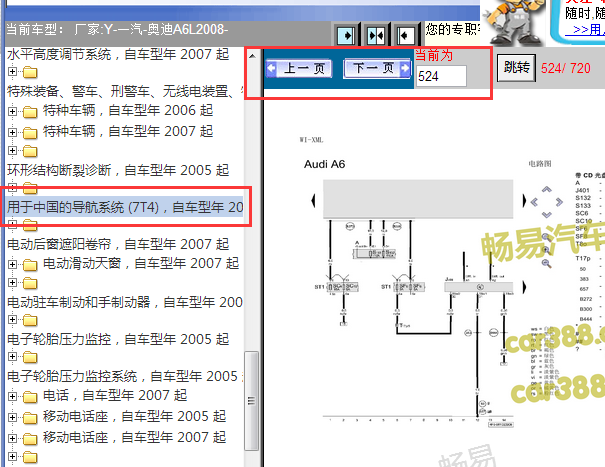The height and width of the screenshot is (467, 605).
Task: Pan the circuit diagram left with chevron arrow
Action: point(534,202)
